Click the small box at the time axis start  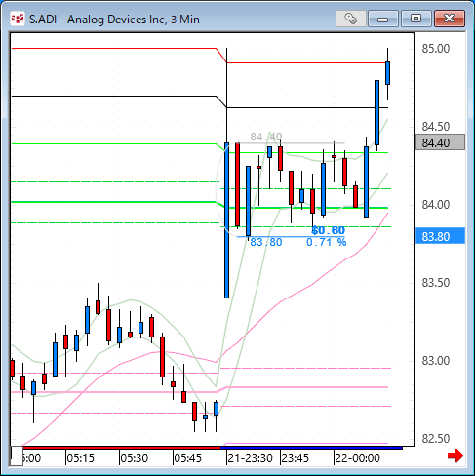[17, 456]
